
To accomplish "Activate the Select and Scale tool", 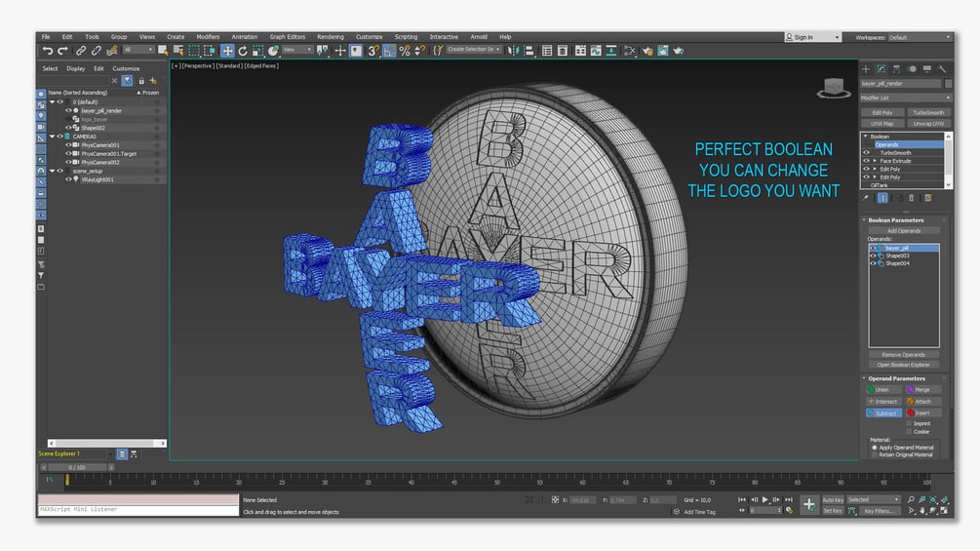I will click(x=257, y=51).
